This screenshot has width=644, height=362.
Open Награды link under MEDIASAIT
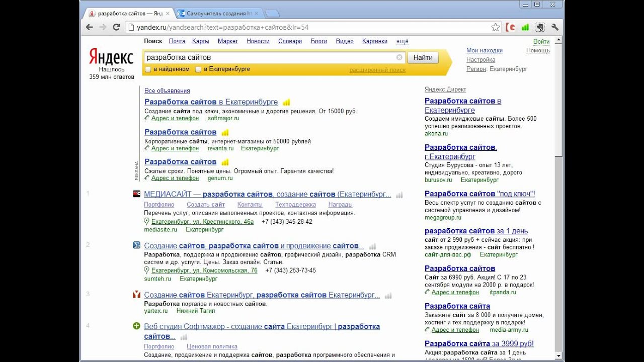[341, 205]
